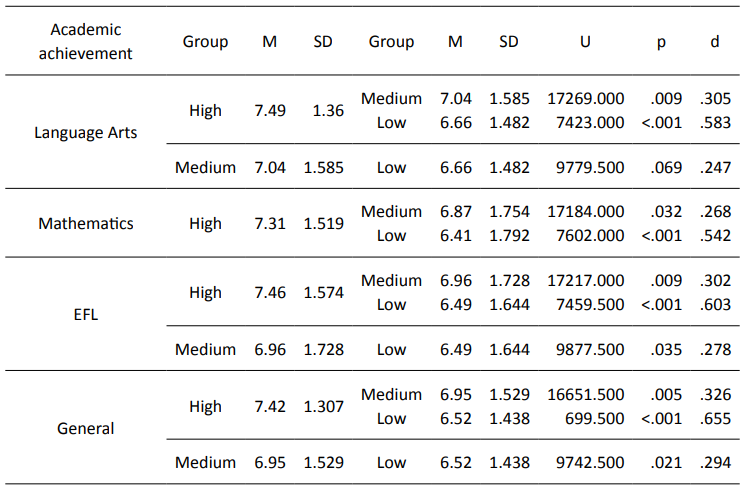748x493 pixels.
Task: Click the U value 17184.000
Action: (x=586, y=211)
